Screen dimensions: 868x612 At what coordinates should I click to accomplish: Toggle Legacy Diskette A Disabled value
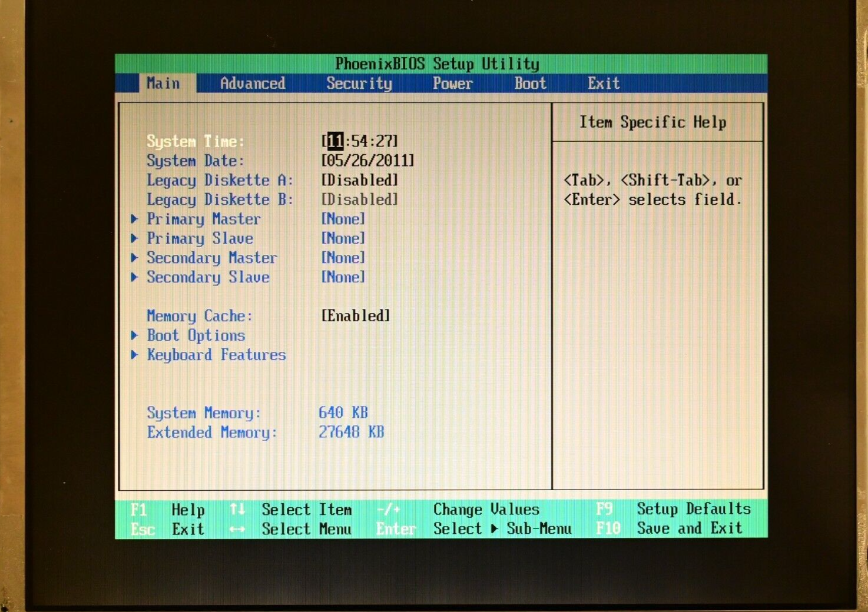click(x=360, y=179)
